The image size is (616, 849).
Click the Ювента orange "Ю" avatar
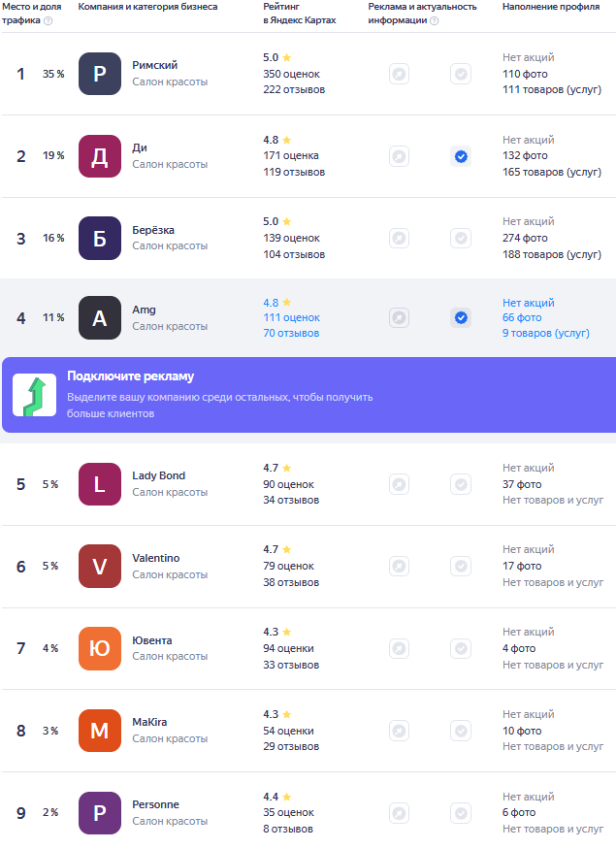point(100,649)
